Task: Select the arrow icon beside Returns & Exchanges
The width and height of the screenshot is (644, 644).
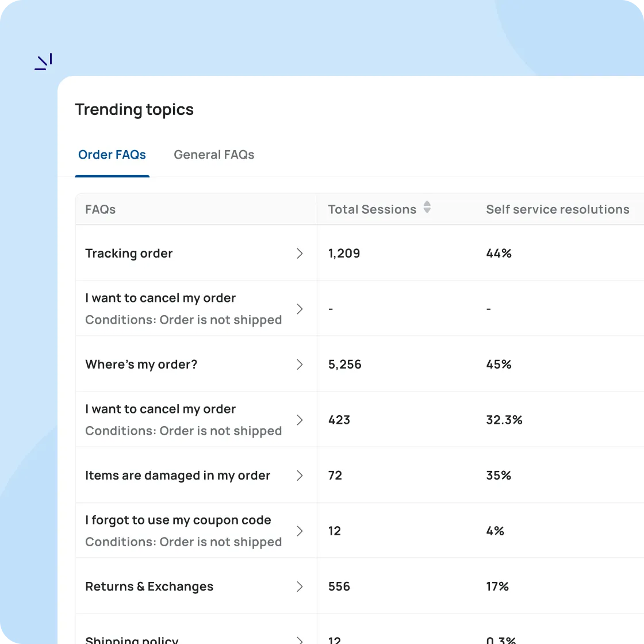Action: click(x=300, y=586)
